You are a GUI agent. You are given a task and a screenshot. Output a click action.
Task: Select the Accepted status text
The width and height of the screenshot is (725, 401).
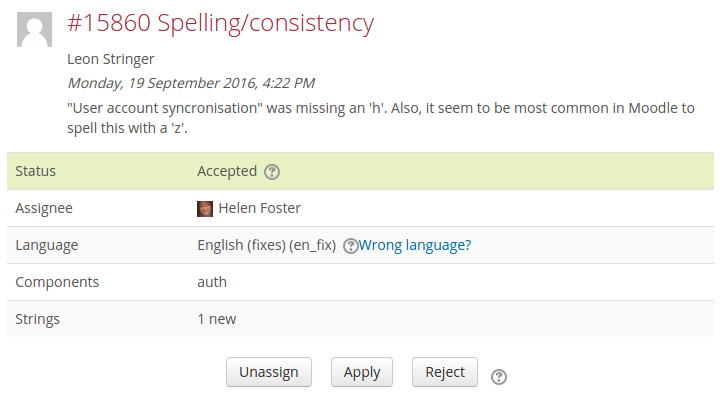(x=227, y=171)
